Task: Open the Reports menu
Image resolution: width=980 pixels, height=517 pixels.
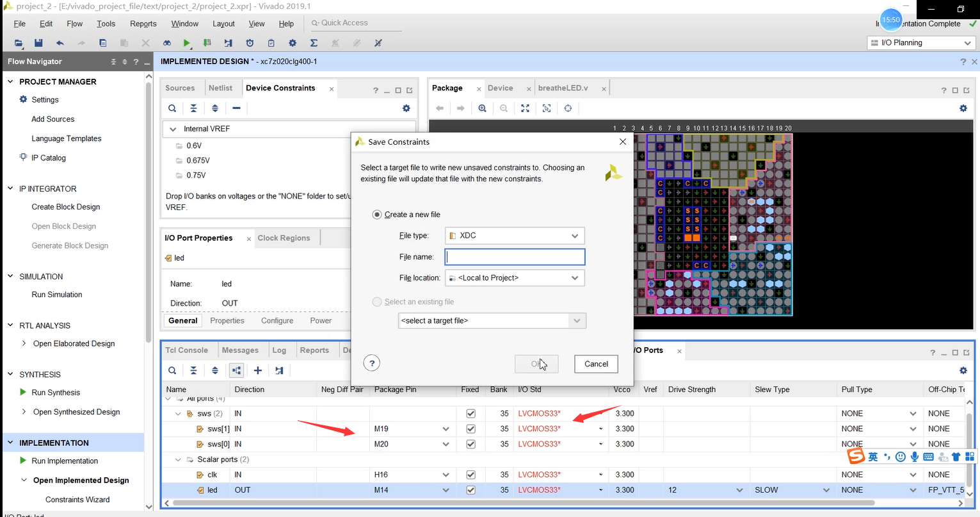Action: click(x=143, y=24)
